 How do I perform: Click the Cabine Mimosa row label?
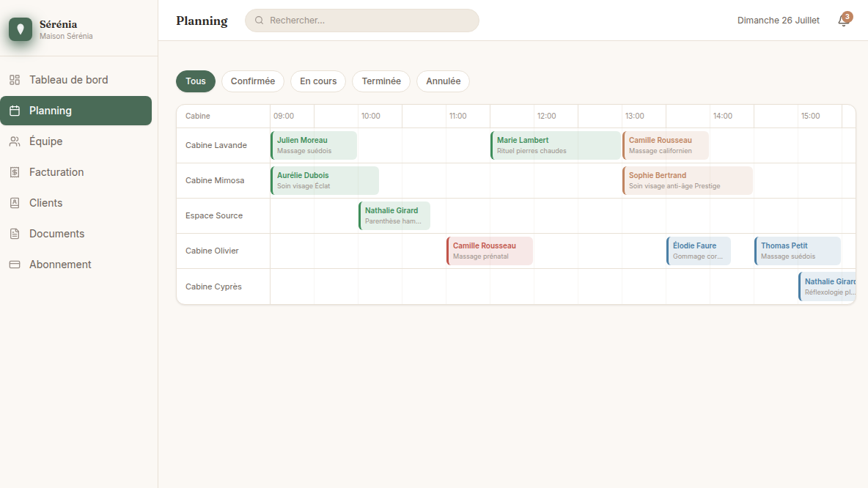[x=215, y=180]
